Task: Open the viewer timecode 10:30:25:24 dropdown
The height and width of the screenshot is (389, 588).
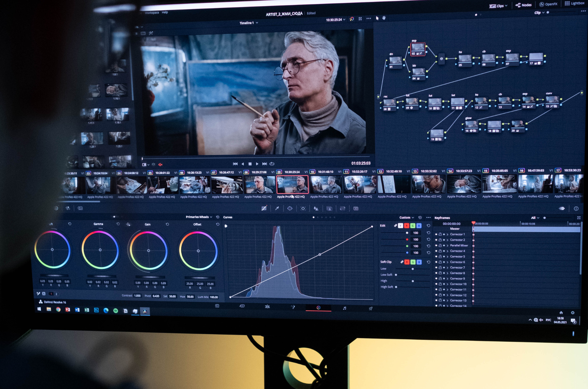Action: [x=336, y=20]
